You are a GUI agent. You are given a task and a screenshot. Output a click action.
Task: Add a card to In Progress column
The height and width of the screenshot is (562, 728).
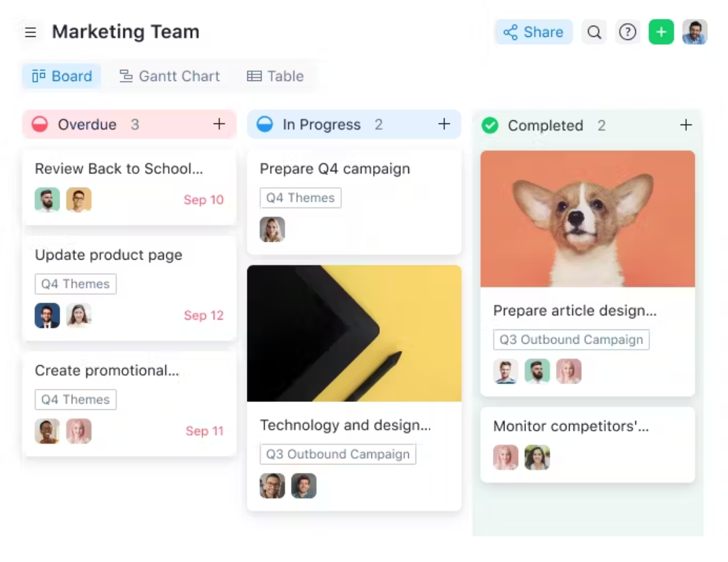(444, 124)
